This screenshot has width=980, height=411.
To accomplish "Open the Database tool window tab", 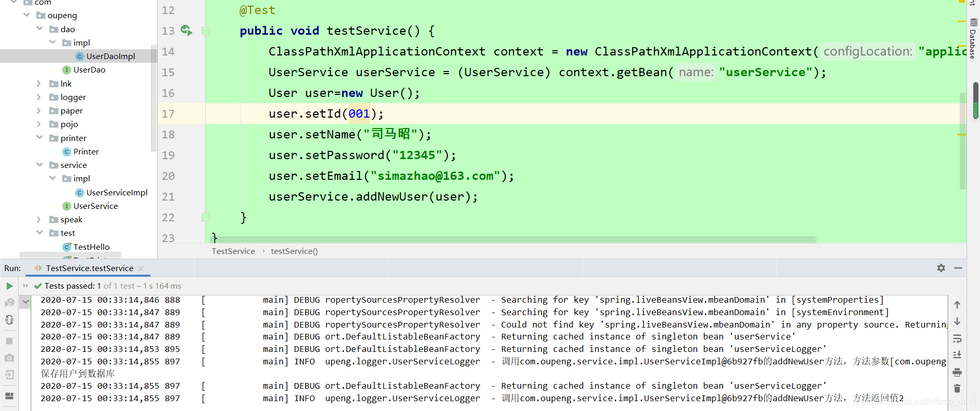I will [973, 39].
